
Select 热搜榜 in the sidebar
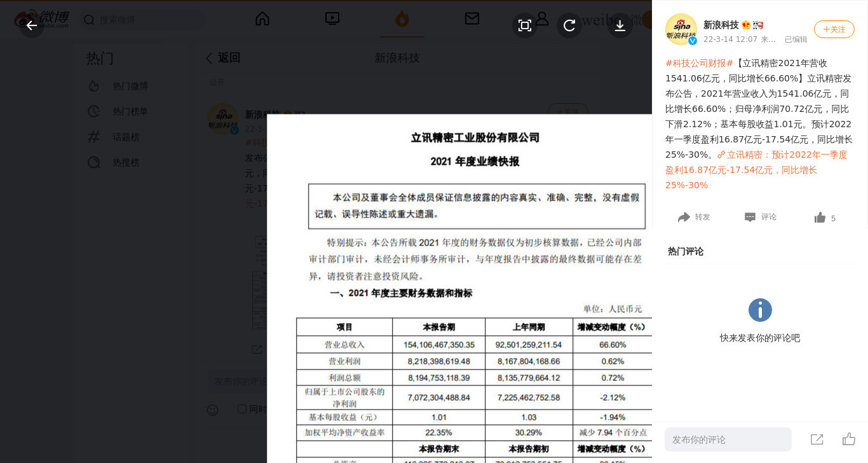126,162
